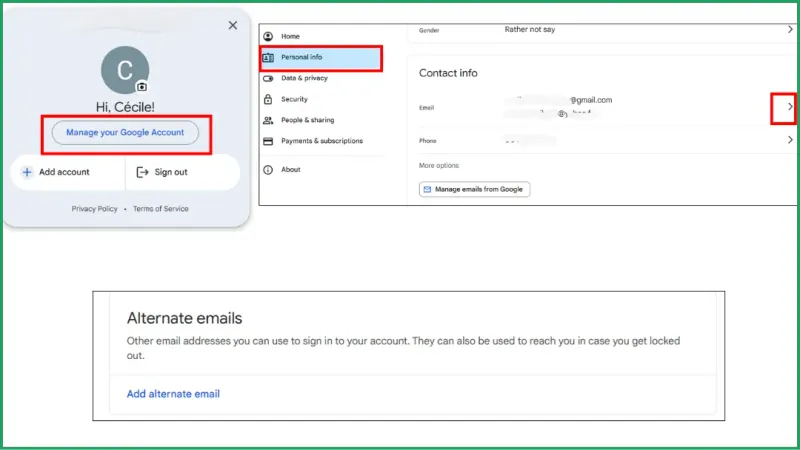Expand the Gender row chevron
Viewport: 800px width, 450px height.
point(790,30)
